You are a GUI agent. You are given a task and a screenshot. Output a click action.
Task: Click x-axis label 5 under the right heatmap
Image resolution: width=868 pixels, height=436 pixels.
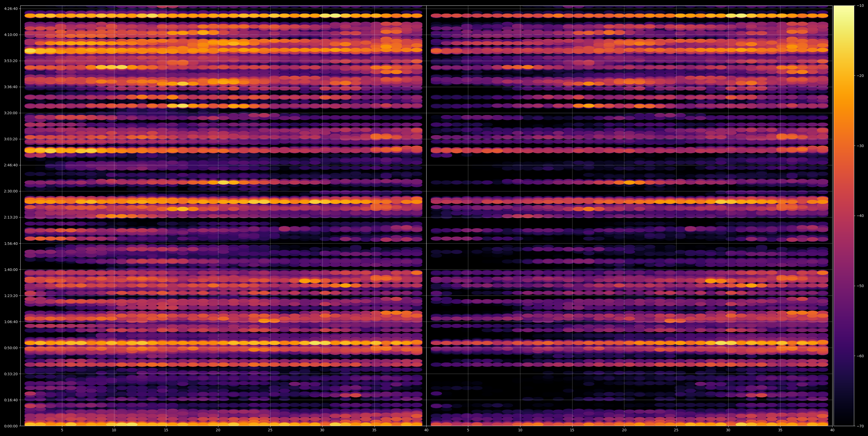click(x=468, y=430)
